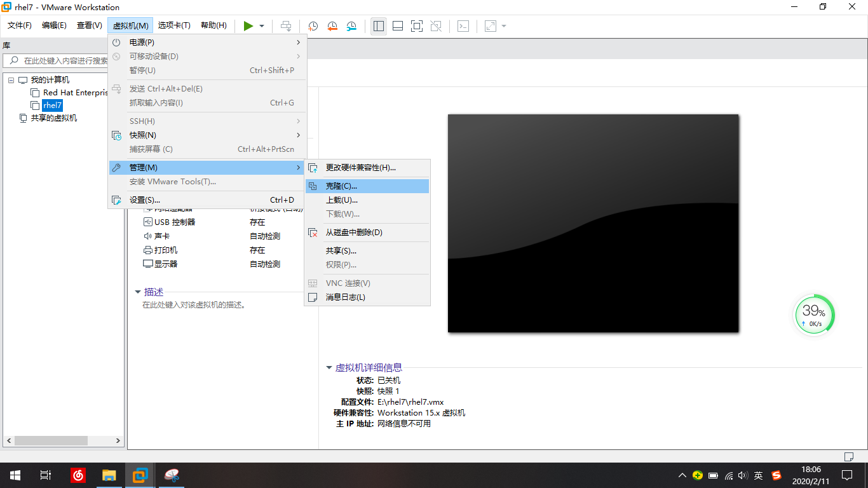Open the power options dropdown arrow
Screen dimensions: 868x488
pyautogui.click(x=262, y=26)
